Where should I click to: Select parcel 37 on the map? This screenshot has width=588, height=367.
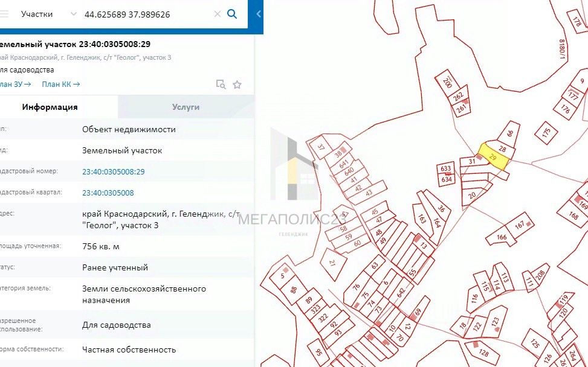320,147
